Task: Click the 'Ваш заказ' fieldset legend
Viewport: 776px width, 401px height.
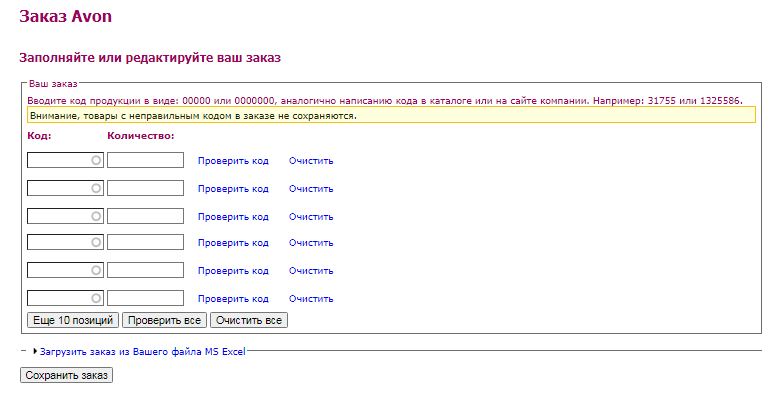Action: [x=53, y=84]
